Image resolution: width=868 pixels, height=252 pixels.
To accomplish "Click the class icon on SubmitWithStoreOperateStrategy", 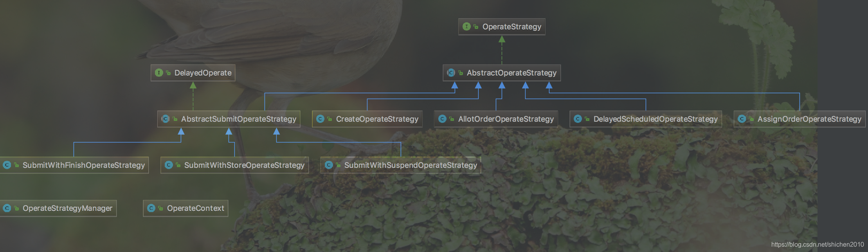I will tap(169, 165).
